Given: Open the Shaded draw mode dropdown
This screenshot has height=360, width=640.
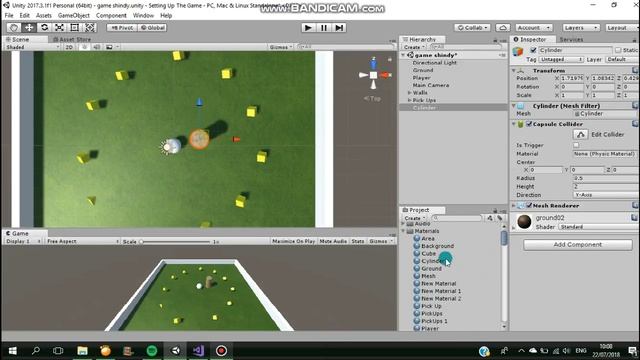Looking at the screenshot, I should point(32,47).
